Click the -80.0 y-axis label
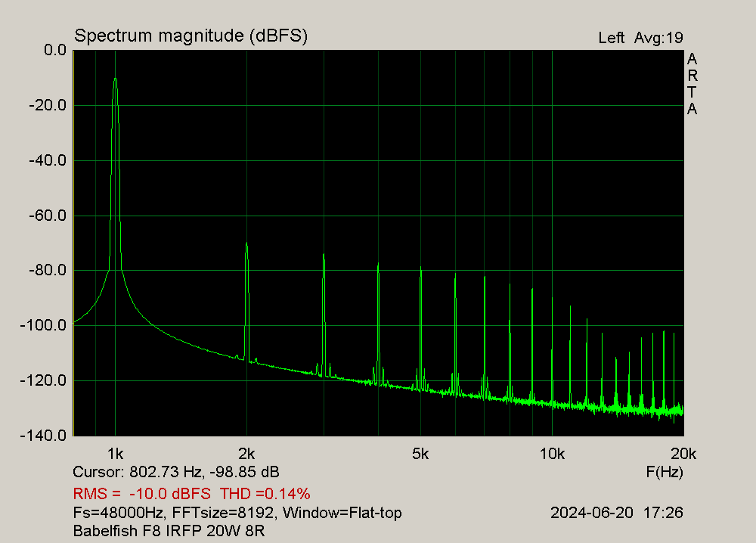This screenshot has width=756, height=543. (48, 270)
